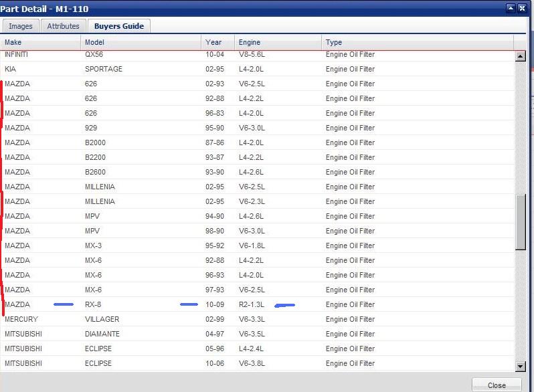534x392 pixels.
Task: Switch to the Images tab
Action: click(x=21, y=26)
